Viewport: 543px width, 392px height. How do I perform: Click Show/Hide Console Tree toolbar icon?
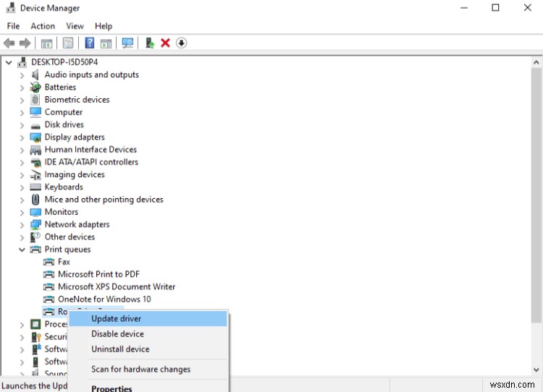coord(47,43)
